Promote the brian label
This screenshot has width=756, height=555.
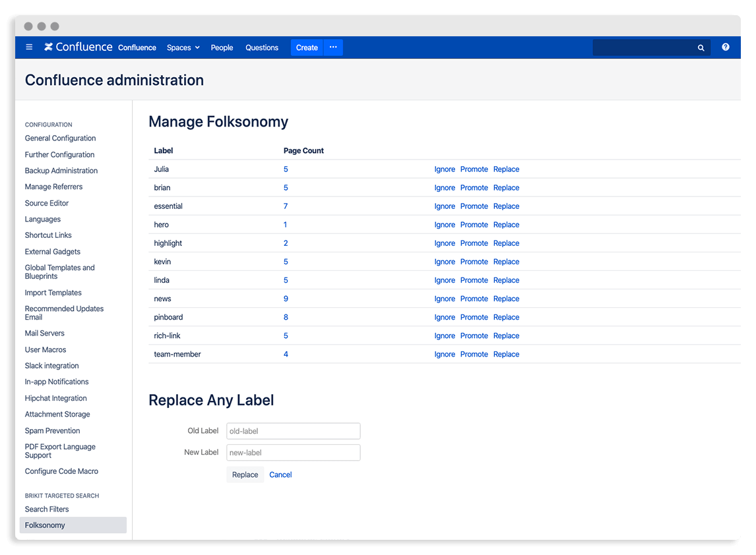[474, 188]
